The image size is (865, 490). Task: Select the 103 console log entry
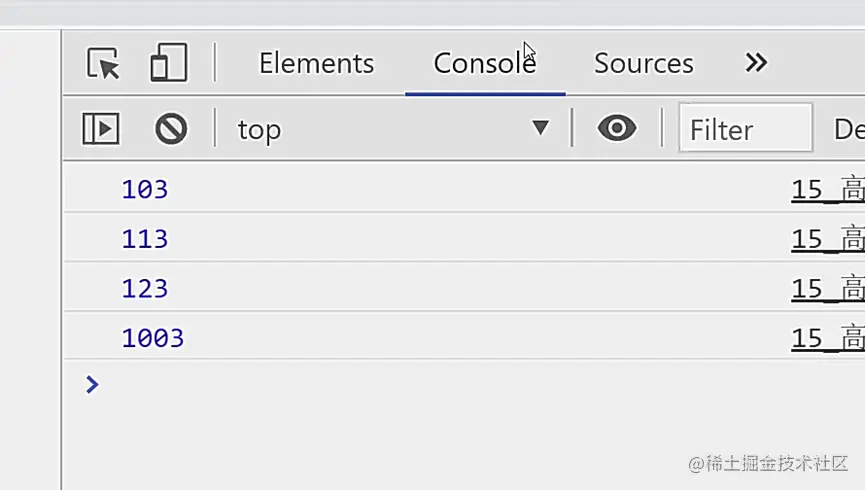(145, 190)
